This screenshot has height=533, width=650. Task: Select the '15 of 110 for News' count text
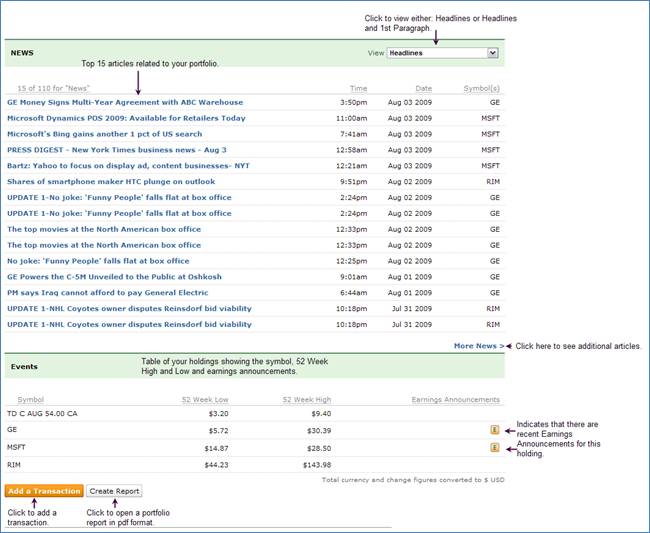pos(53,88)
